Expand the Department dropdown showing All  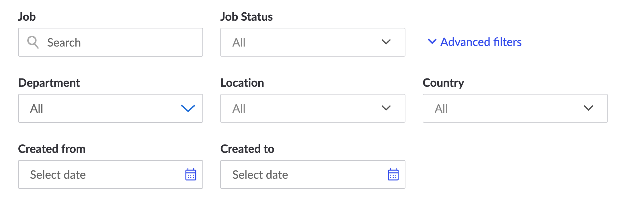[x=100, y=108]
